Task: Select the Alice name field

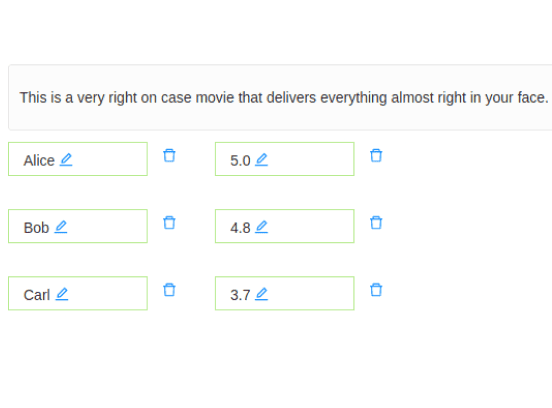Action: [x=78, y=159]
